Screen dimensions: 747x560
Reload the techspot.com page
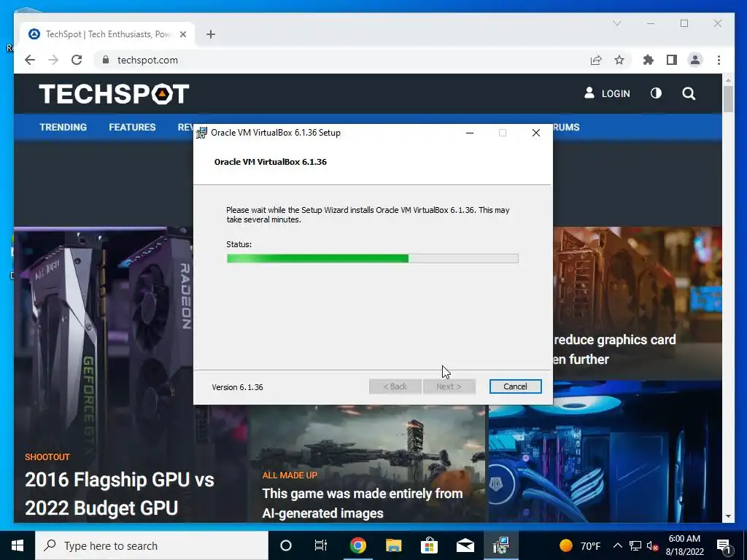tap(77, 60)
